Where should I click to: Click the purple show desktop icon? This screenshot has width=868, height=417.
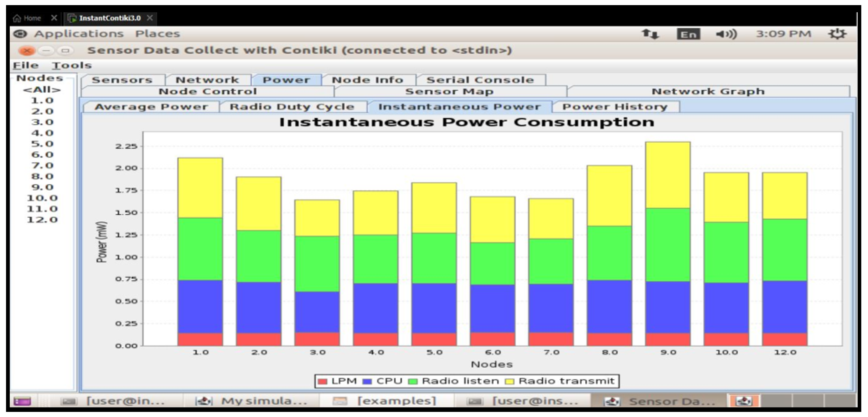pyautogui.click(x=22, y=401)
